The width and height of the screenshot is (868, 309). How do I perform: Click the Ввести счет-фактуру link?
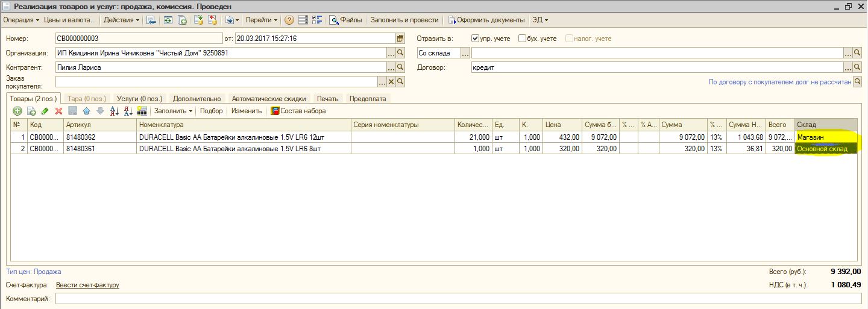tap(87, 285)
